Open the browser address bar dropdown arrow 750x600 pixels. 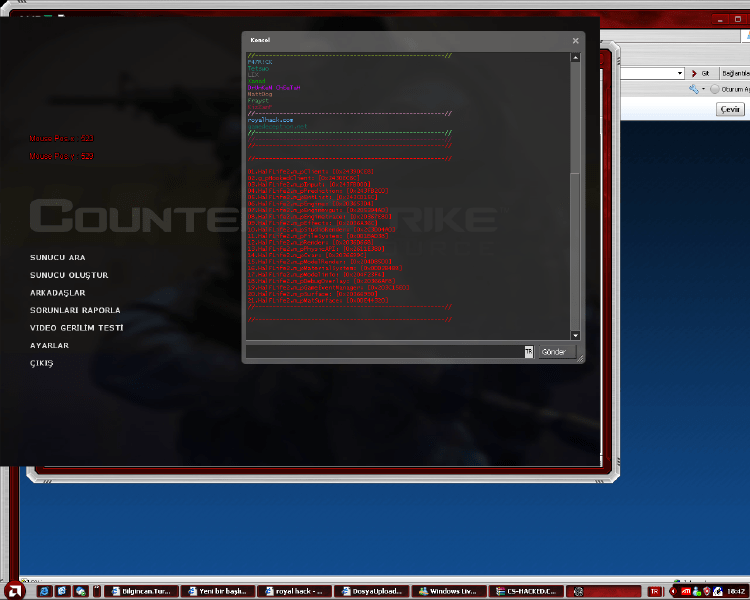tap(680, 73)
